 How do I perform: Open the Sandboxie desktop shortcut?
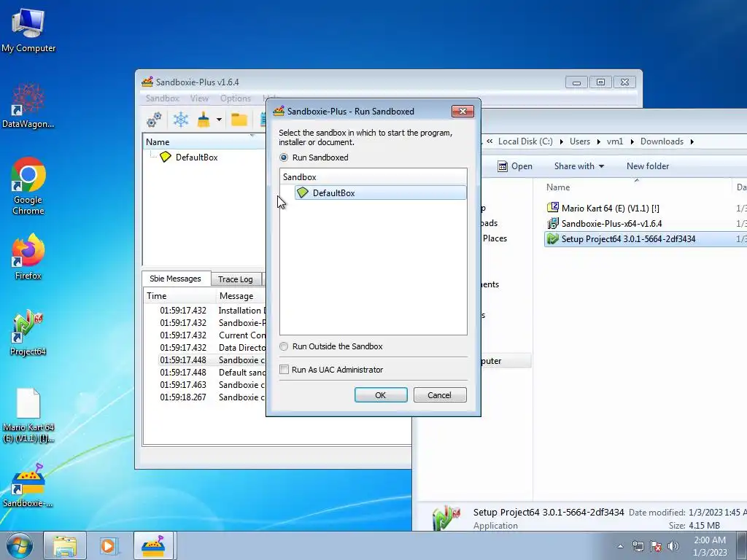click(x=28, y=485)
